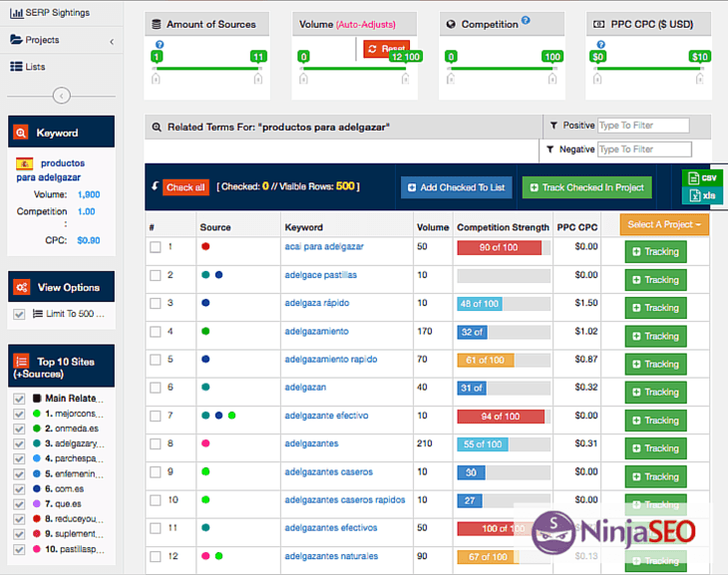728x575 pixels.
Task: Click the Related Terms search icon
Action: pyautogui.click(x=157, y=127)
